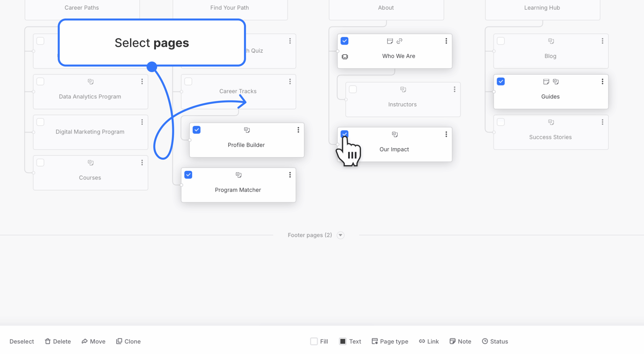Open Status in the bottom toolbar
The width and height of the screenshot is (644, 354).
click(495, 341)
